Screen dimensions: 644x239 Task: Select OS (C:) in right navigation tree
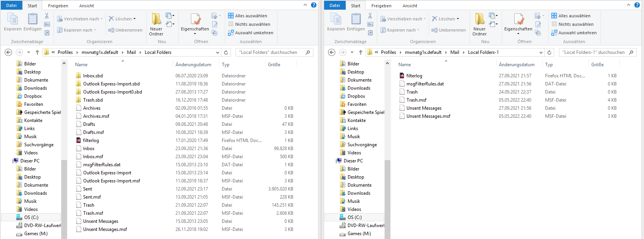tap(354, 217)
